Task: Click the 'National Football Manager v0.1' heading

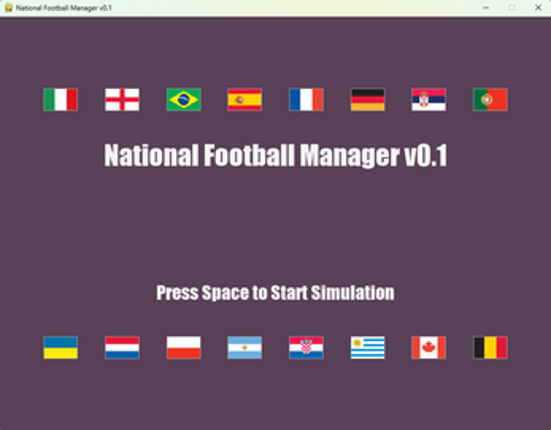Action: click(276, 155)
